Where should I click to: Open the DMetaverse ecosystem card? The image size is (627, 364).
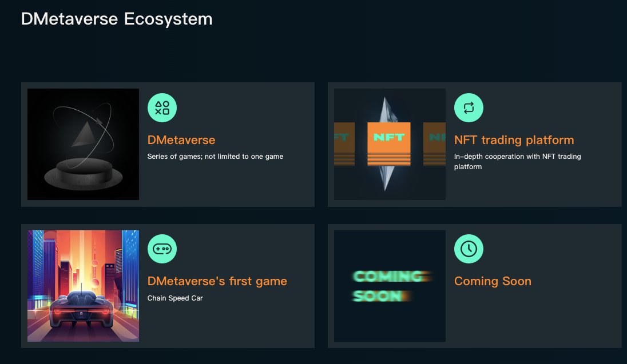168,144
